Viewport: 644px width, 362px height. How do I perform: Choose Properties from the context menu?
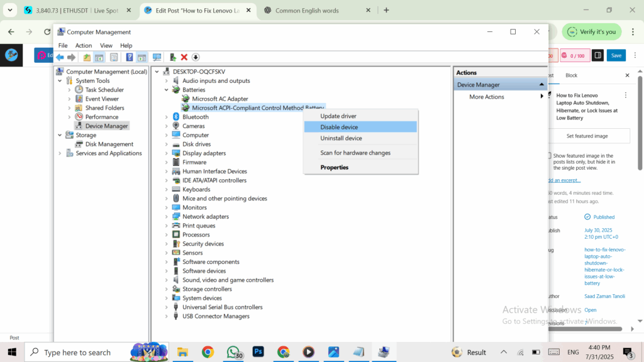tap(360, 167)
